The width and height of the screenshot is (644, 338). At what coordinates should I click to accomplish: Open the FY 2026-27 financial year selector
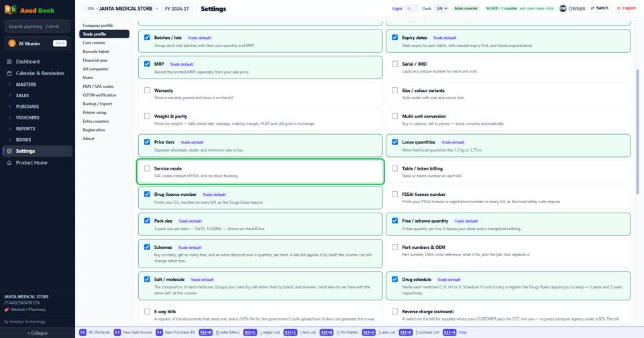[177, 9]
